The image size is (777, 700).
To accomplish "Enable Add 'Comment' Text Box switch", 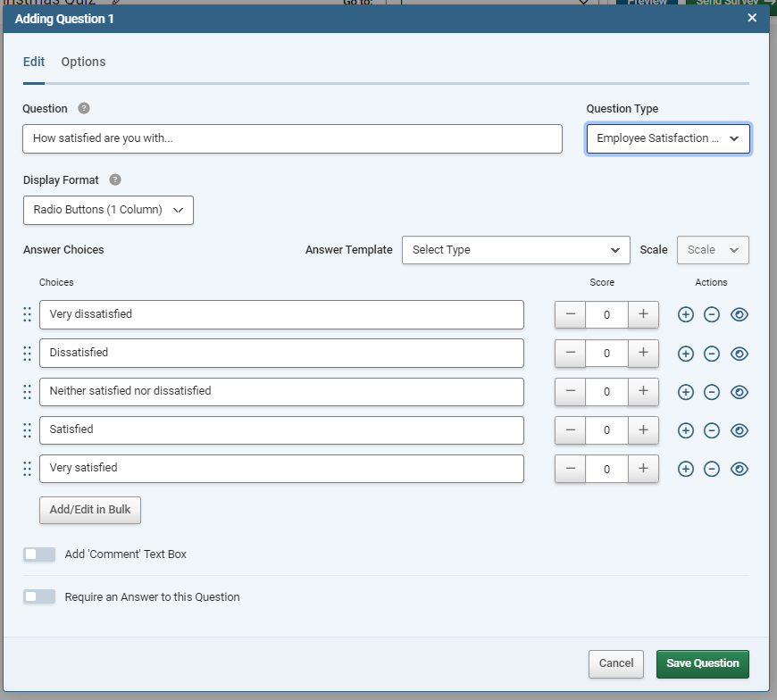I will pos(39,554).
